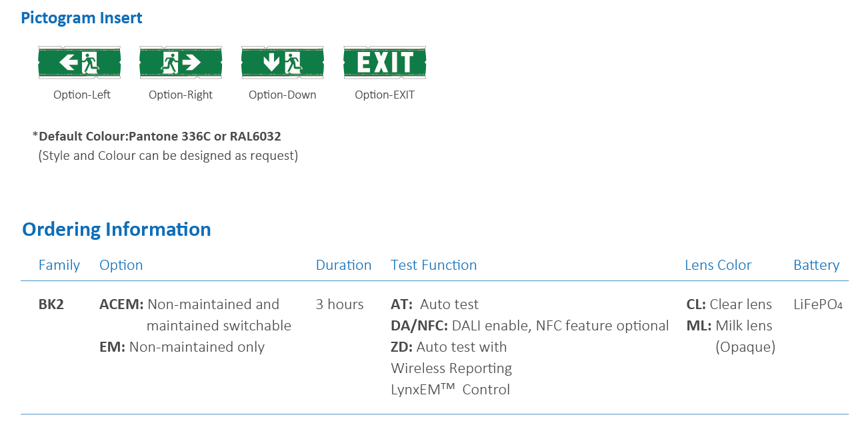Click the Pictogram Insert heading
The height and width of the screenshot is (431, 868).
coord(81,18)
